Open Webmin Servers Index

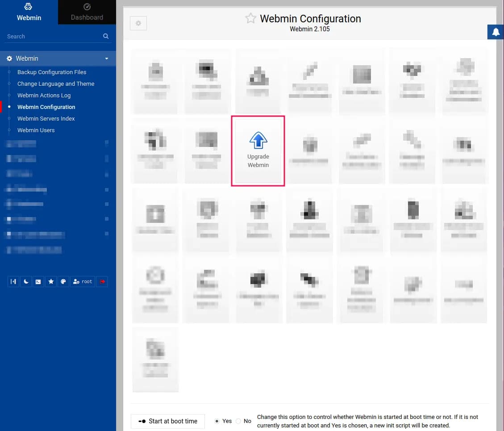tap(46, 118)
